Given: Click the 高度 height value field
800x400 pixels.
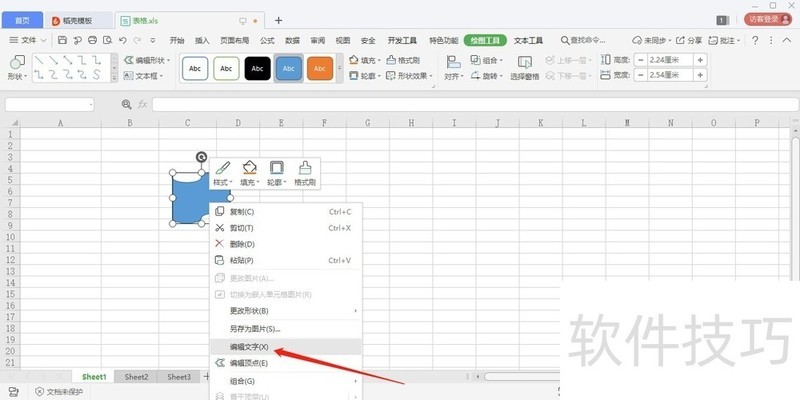Looking at the screenshot, I should [x=670, y=60].
